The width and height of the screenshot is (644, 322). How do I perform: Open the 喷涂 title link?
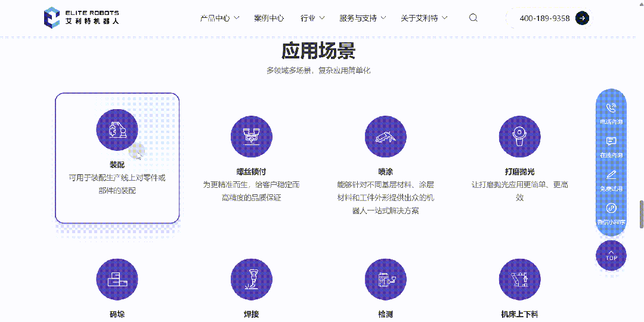point(386,171)
